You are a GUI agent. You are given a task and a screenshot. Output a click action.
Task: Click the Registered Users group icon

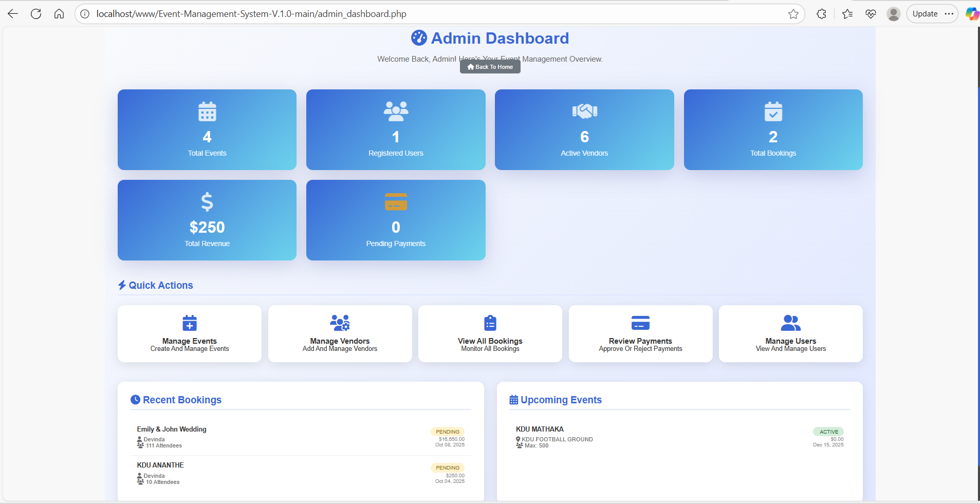coord(396,111)
